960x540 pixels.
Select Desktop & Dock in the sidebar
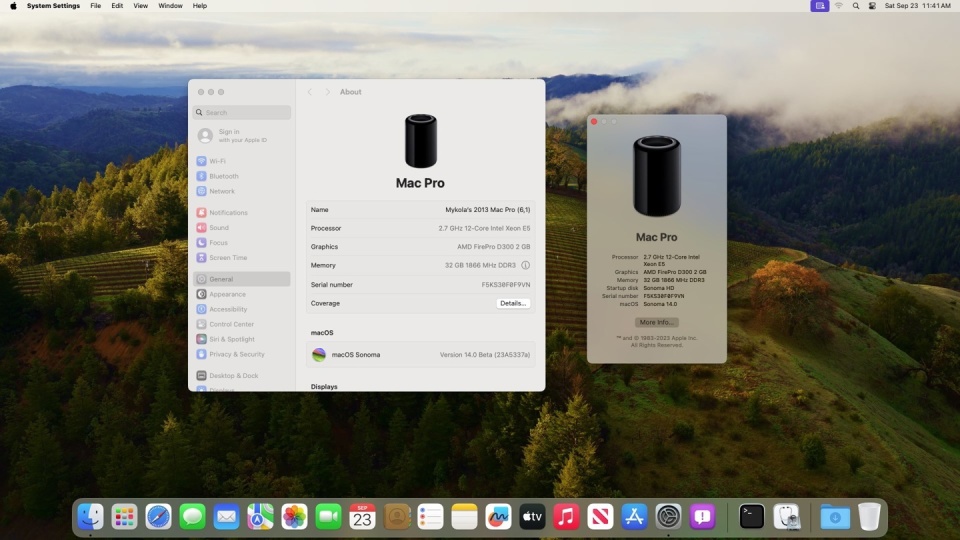[x=242, y=375]
